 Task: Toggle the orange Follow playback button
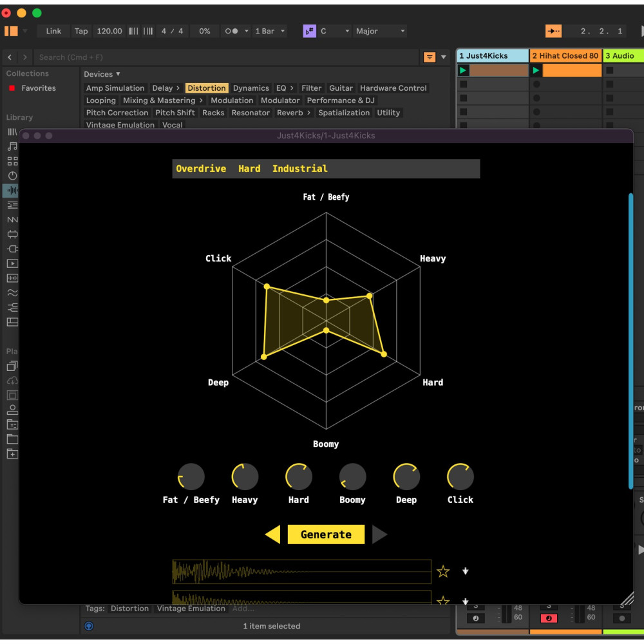(553, 31)
